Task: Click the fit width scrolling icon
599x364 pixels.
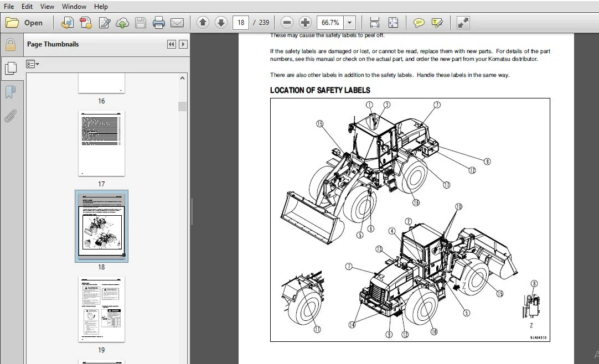Action: (374, 23)
